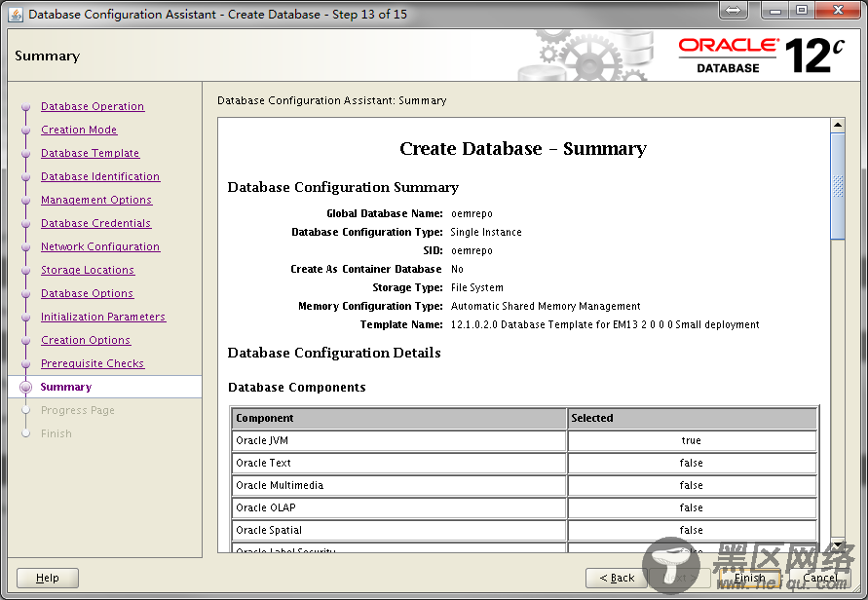Open Database Options step

pos(87,293)
